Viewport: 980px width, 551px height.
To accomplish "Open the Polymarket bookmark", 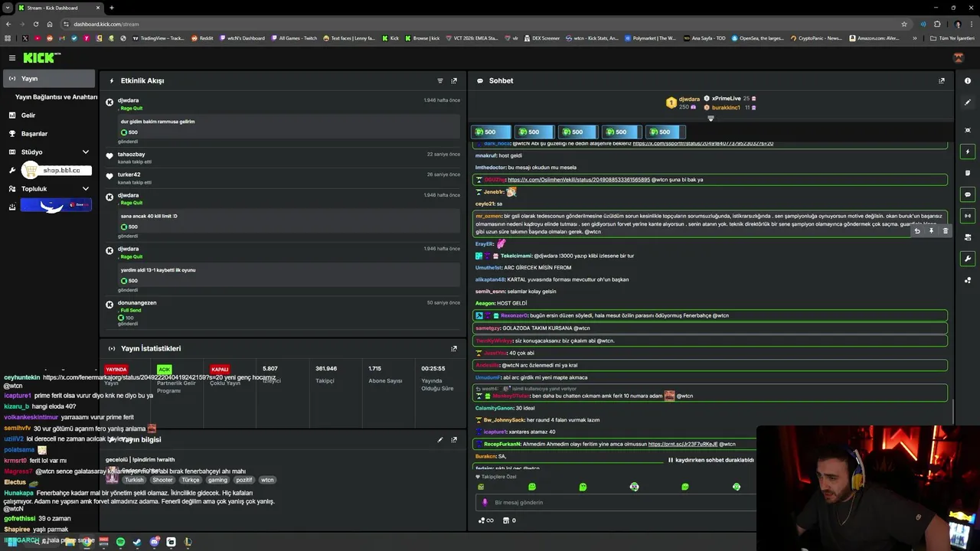I will 651,37.
